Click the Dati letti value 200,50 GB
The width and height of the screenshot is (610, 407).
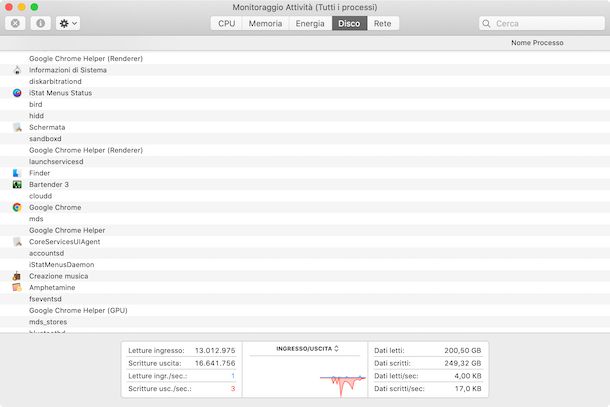[463, 351]
